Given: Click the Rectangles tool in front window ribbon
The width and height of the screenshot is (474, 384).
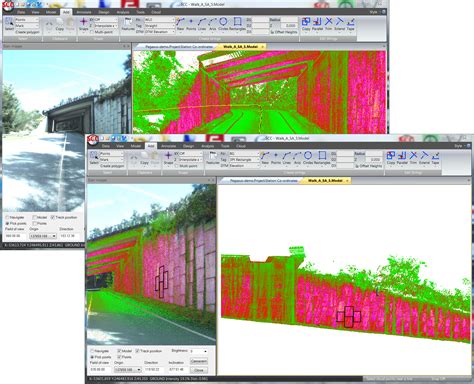Looking at the screenshot, I should pyautogui.click(x=322, y=158).
